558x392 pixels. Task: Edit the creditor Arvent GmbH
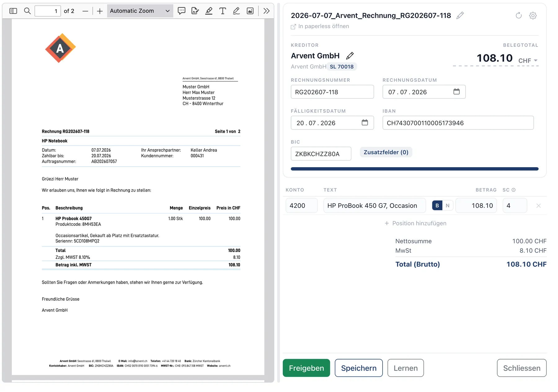click(350, 56)
